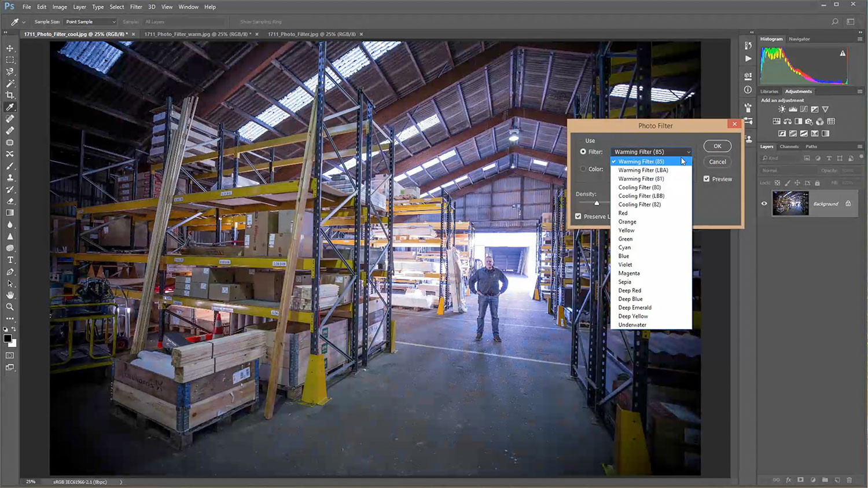Select the Eraser tool
The image size is (868, 488).
tap(10, 201)
